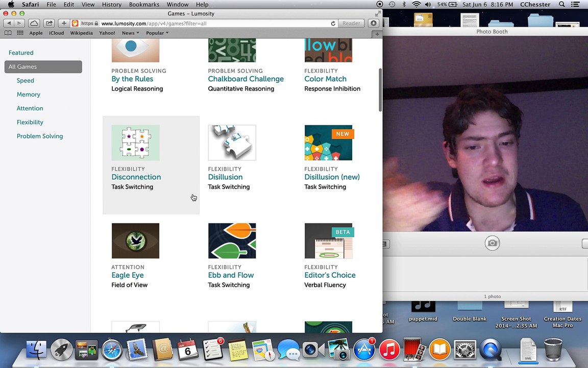Viewport: 588px width, 368px height.
Task: Open Calendar icon in Dock
Action: 187,350
